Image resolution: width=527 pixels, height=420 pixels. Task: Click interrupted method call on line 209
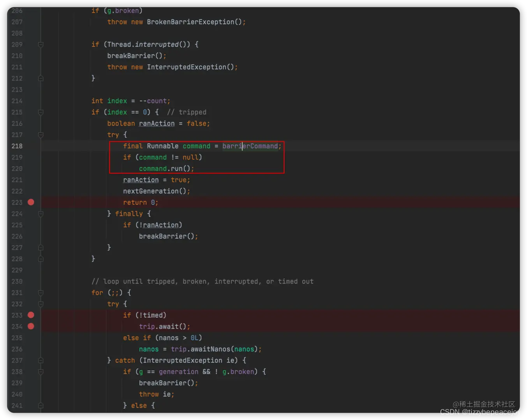157,44
